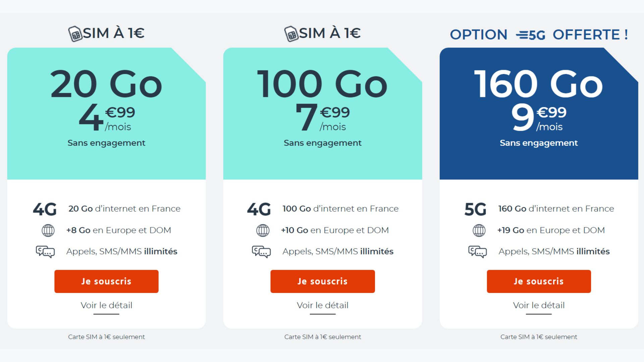
Task: Click globe icon next to +19 Go Europe
Action: 479,231
